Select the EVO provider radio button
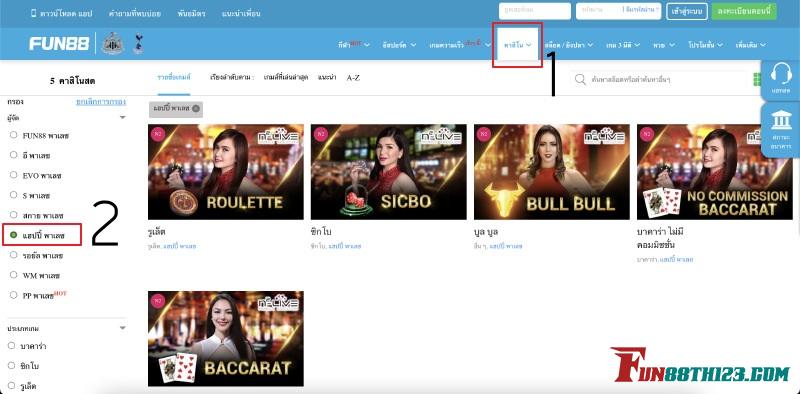Viewport: 800px width, 394px height. pos(13,175)
